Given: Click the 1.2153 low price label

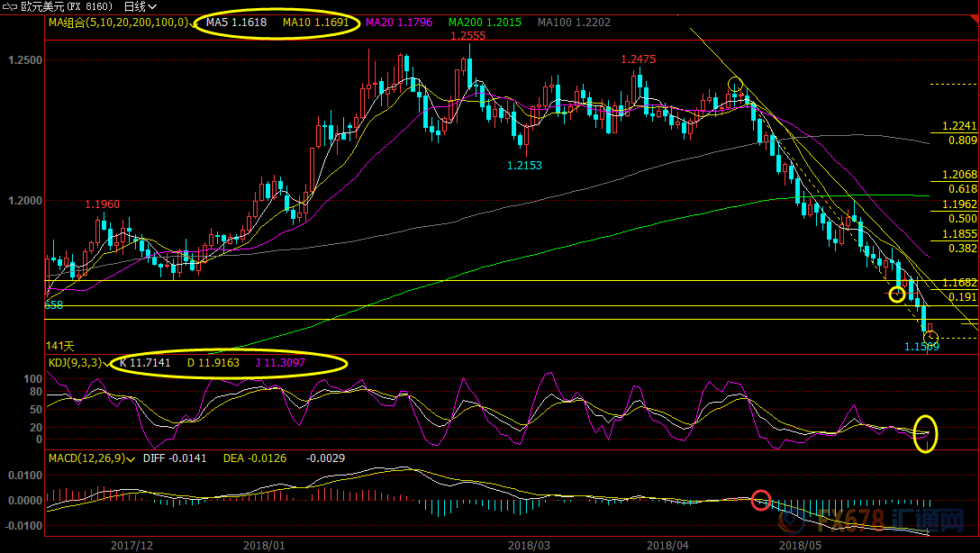Looking at the screenshot, I should coord(524,166).
